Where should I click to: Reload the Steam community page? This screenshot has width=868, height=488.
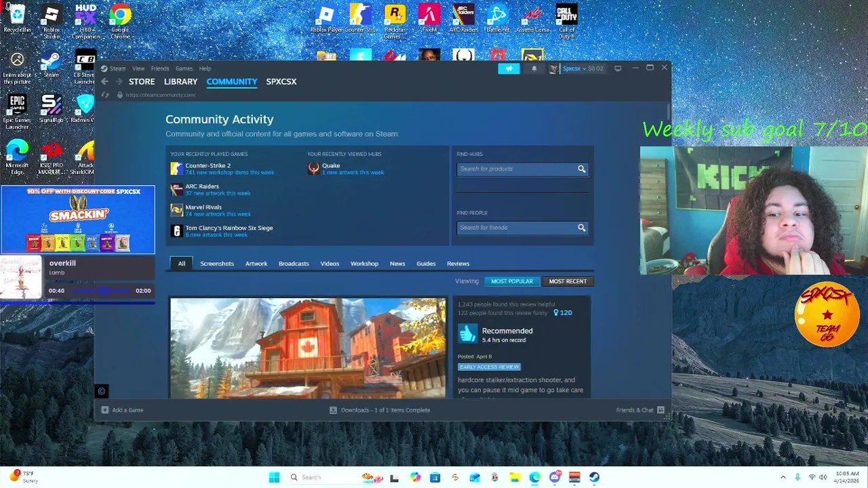coord(105,95)
